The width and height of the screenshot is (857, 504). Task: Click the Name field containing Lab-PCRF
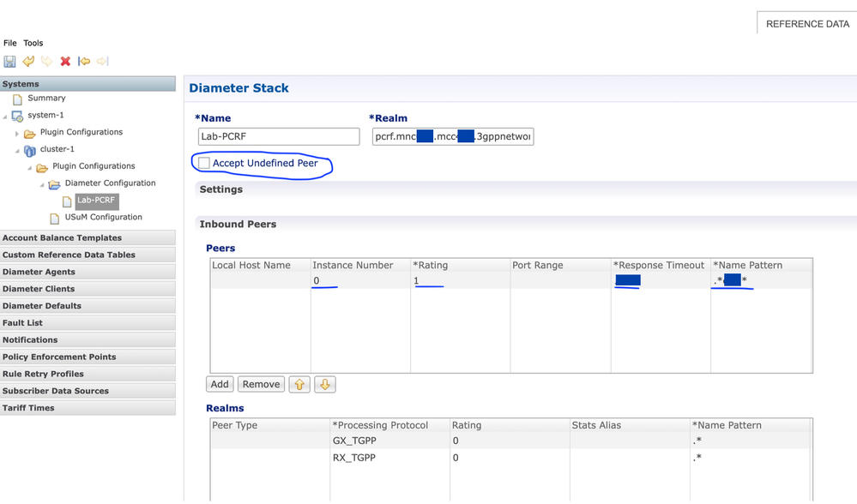pyautogui.click(x=279, y=136)
